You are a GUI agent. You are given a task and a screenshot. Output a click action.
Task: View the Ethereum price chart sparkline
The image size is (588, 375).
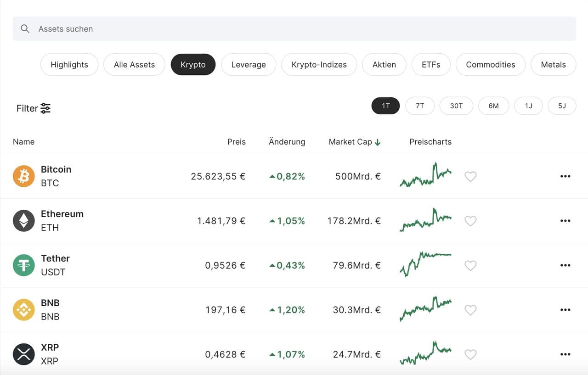(425, 220)
